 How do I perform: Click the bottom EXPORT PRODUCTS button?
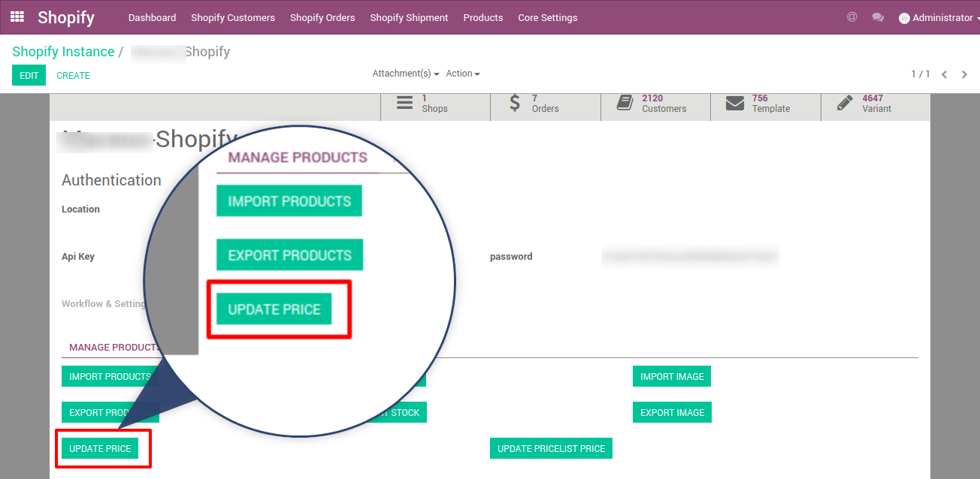[110, 412]
